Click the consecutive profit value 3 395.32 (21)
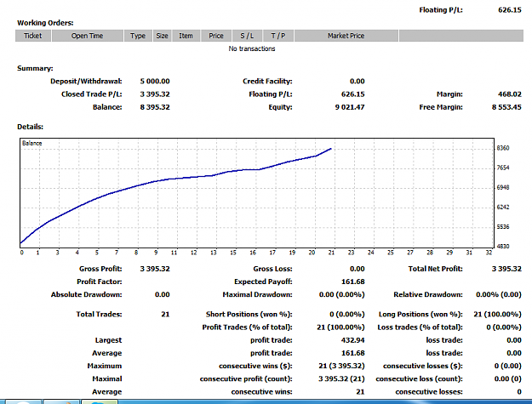 pyautogui.click(x=341, y=378)
